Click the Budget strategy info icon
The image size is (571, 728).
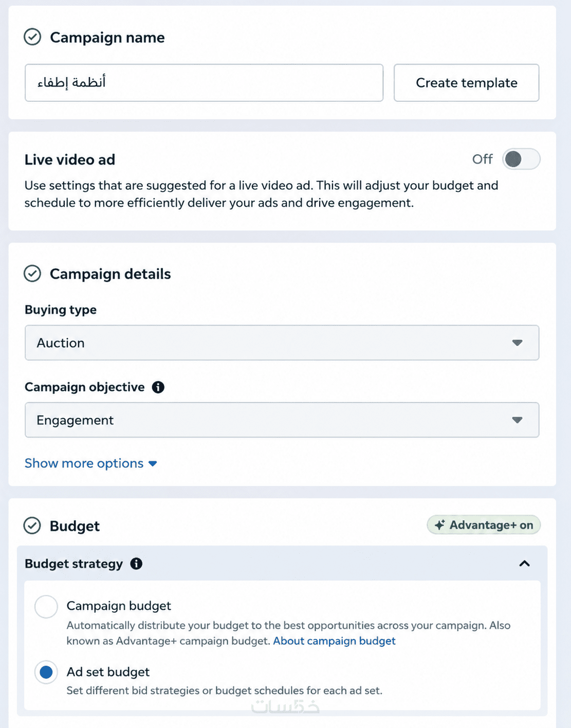tap(136, 563)
